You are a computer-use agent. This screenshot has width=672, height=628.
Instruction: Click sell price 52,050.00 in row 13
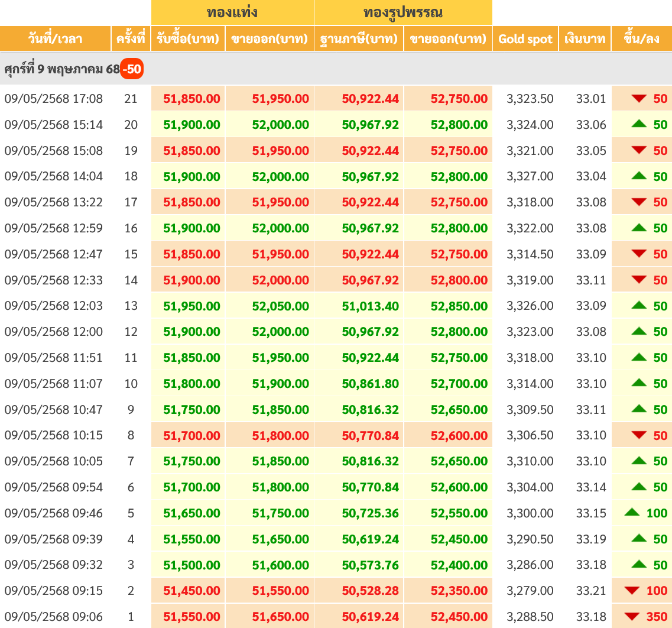tap(280, 306)
